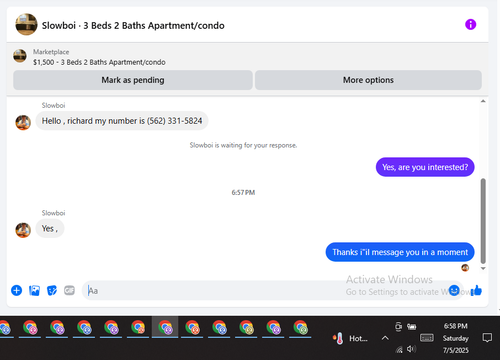Click the Slowboi sender name above phone message
This screenshot has height=360, width=500.
tap(53, 105)
